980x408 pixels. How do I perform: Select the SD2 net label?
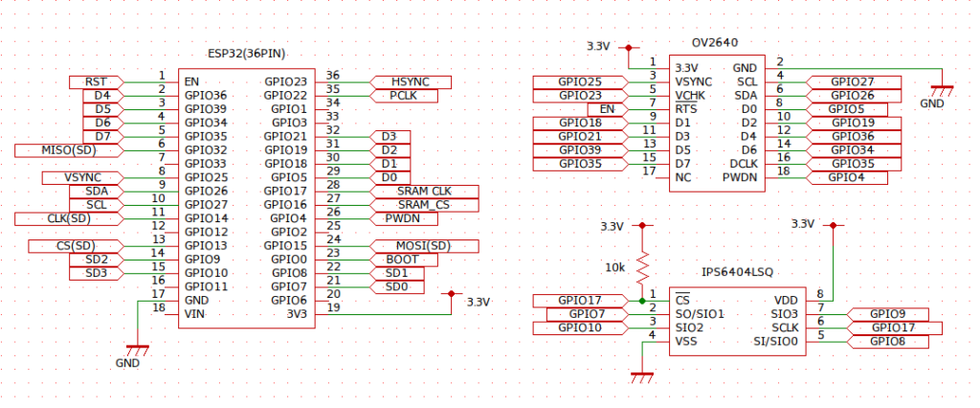click(97, 260)
